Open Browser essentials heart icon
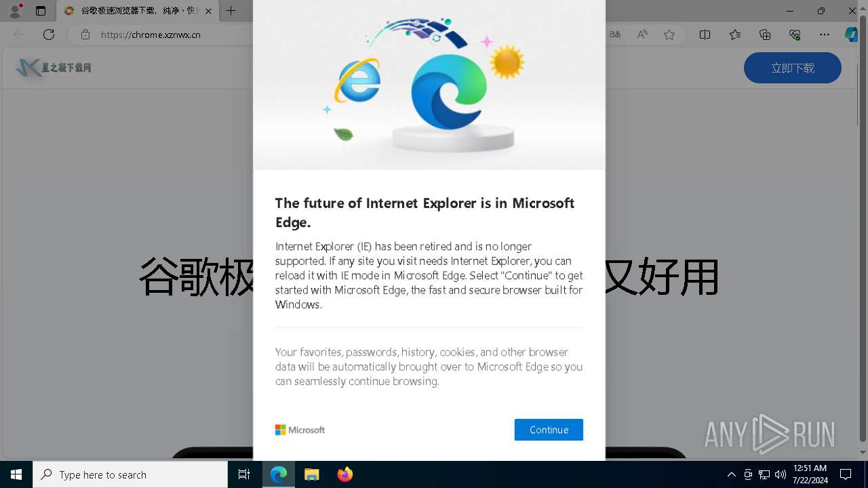The height and width of the screenshot is (488, 868). (x=795, y=35)
